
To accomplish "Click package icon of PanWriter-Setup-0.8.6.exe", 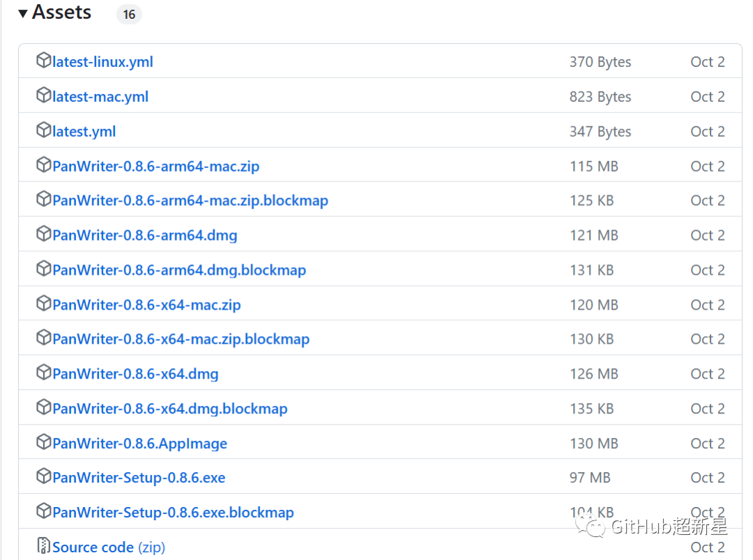I will (x=44, y=476).
